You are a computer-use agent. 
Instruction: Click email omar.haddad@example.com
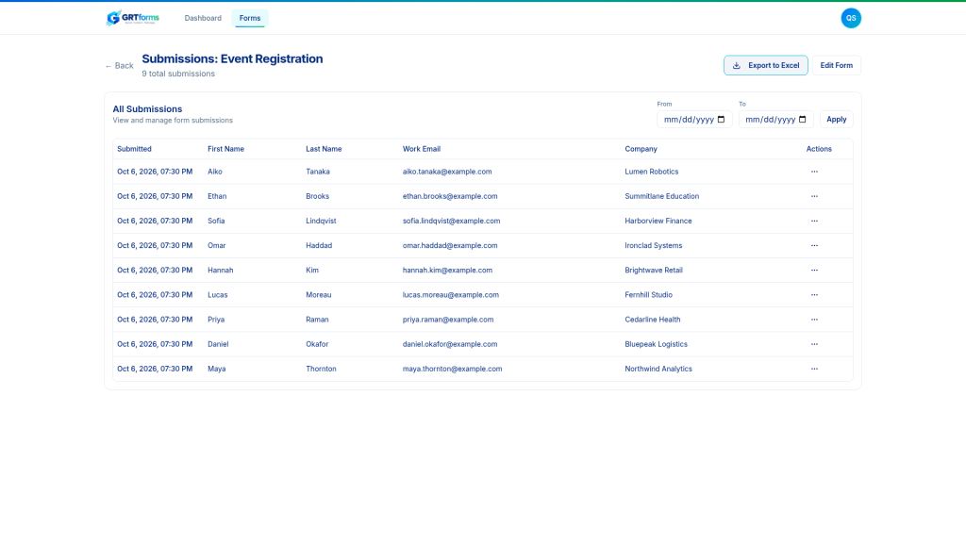click(450, 245)
